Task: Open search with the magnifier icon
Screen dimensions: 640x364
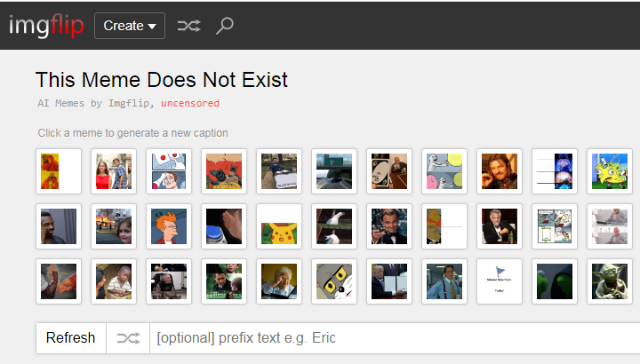Action: coord(225,26)
